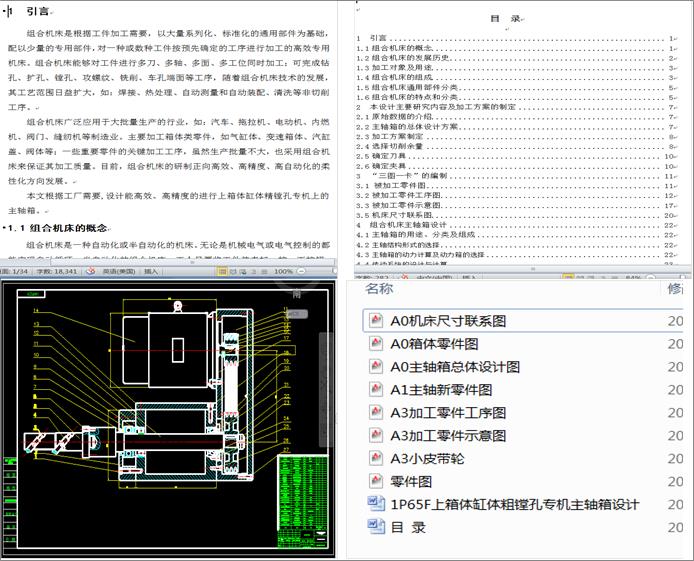Click the green title block table in the CAD drawing

[x=303, y=501]
